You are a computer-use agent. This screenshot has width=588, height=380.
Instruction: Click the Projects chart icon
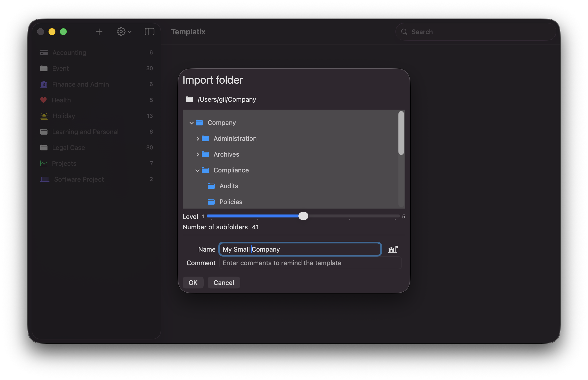point(44,163)
